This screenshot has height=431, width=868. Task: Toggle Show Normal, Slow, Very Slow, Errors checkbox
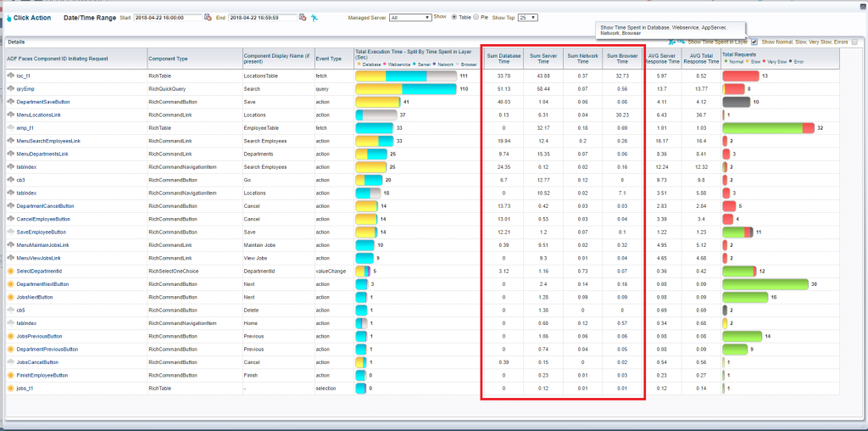pyautogui.click(x=854, y=42)
